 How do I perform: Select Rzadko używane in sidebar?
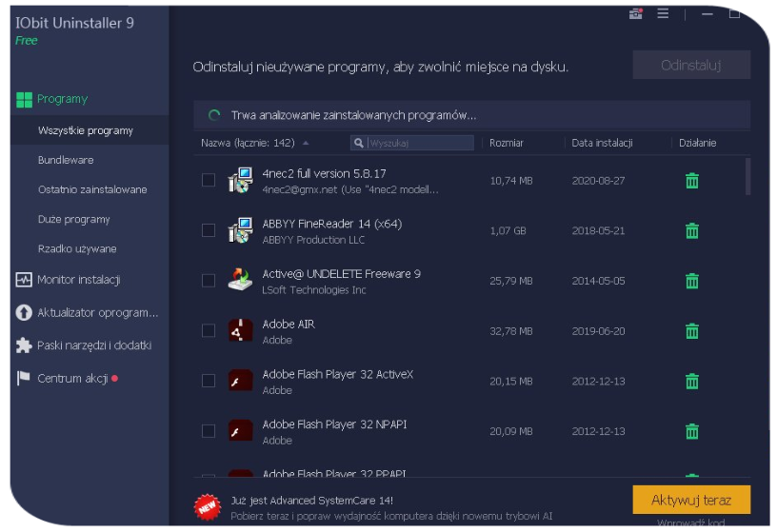point(77,248)
